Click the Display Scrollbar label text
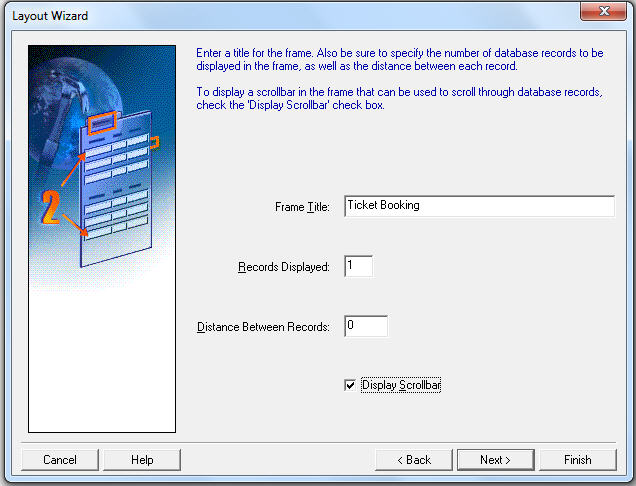636x486 pixels. pyautogui.click(x=401, y=385)
